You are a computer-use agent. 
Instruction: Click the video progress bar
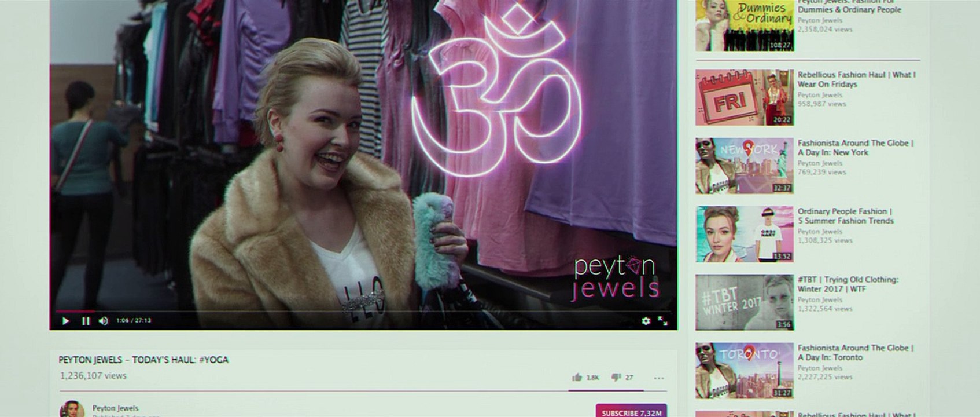pyautogui.click(x=363, y=312)
